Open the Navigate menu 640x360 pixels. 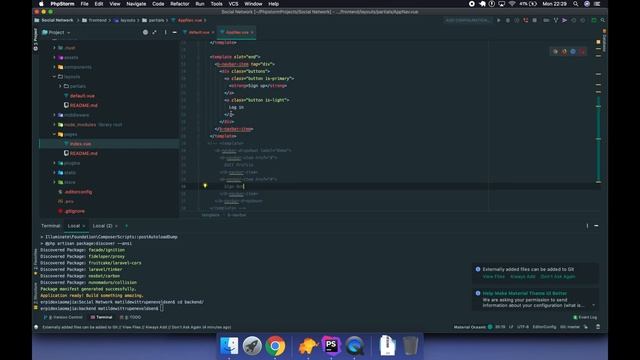[x=136, y=4]
